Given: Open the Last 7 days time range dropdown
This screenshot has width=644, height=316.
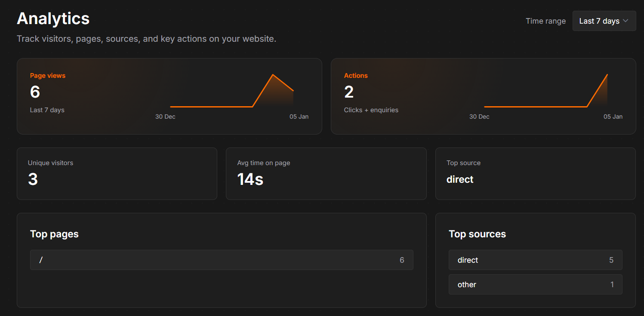Looking at the screenshot, I should tap(604, 21).
